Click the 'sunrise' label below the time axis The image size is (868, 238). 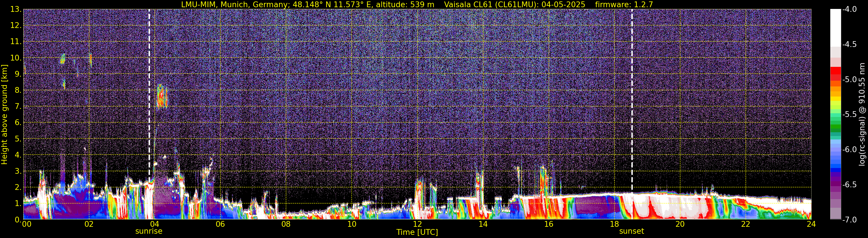click(149, 231)
